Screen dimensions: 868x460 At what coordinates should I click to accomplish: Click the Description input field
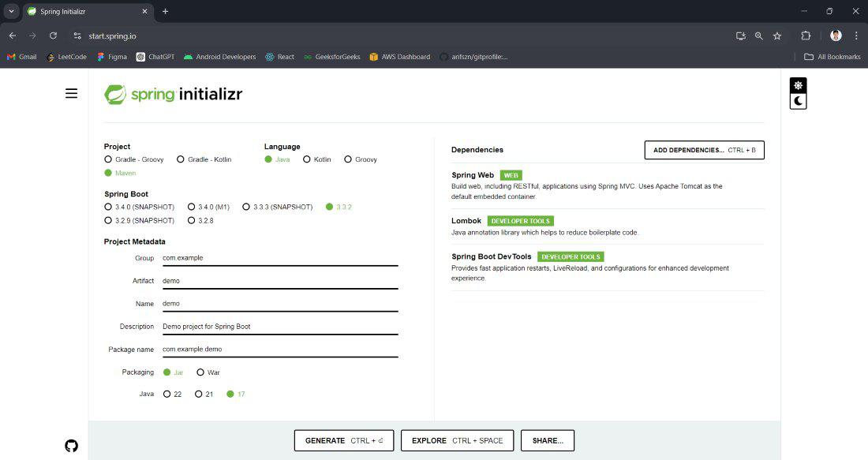tap(280, 327)
